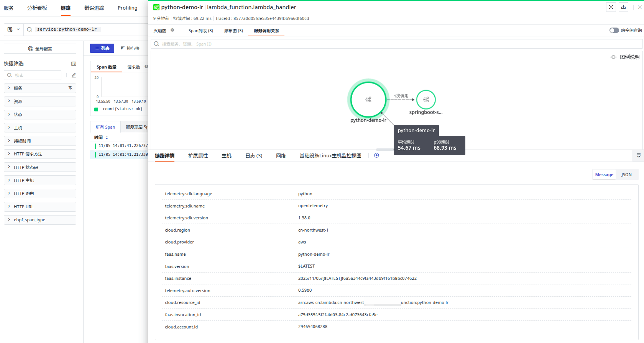The width and height of the screenshot is (644, 343).
Task: Select the 服务调用关系 tab
Action: [x=266, y=31]
